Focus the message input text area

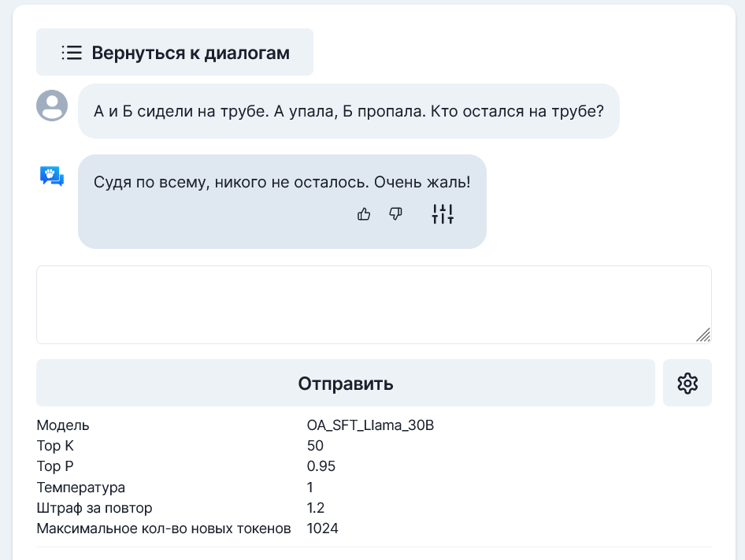[373, 304]
